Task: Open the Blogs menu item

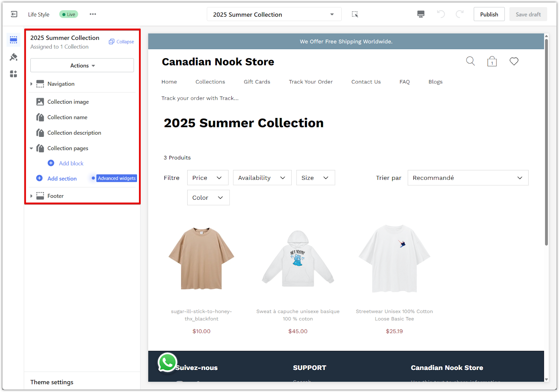Action: (x=435, y=82)
